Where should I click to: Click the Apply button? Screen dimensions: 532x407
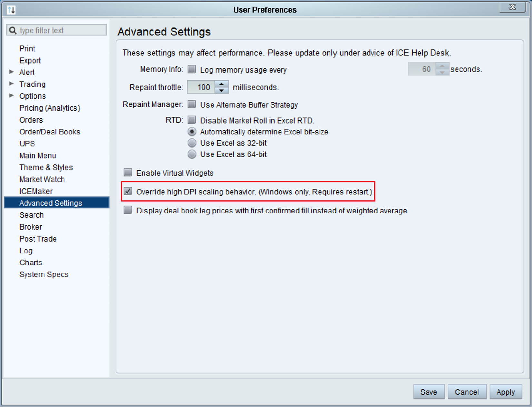(x=506, y=392)
